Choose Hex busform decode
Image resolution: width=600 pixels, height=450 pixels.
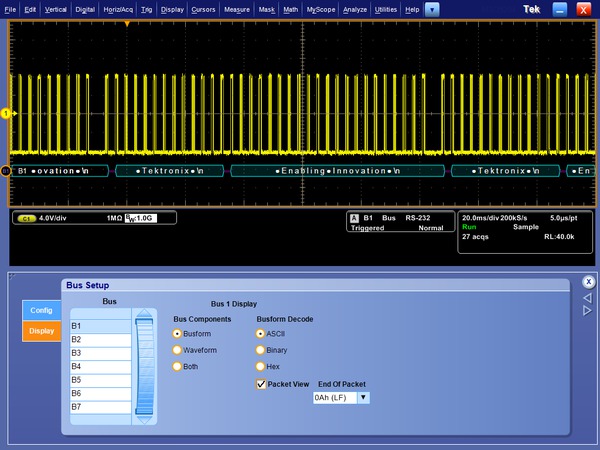(262, 367)
